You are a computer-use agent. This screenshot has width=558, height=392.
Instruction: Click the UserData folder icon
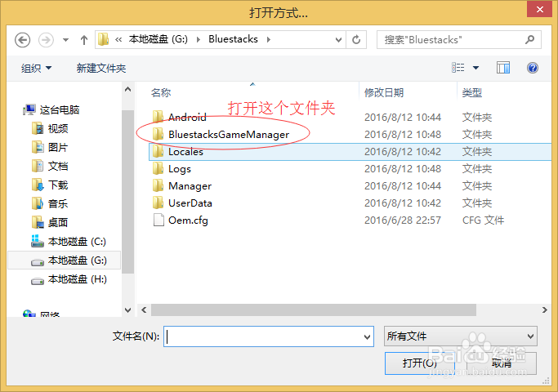[x=158, y=203]
